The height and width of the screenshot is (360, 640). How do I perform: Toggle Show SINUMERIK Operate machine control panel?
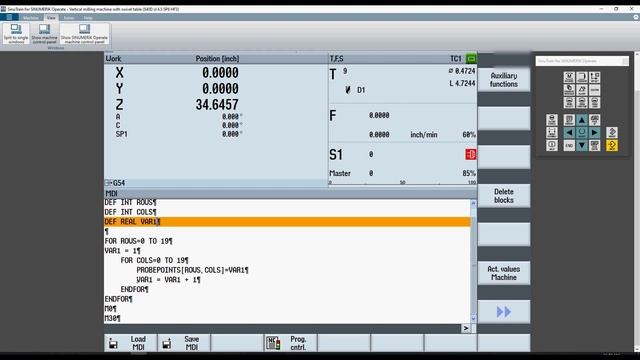click(x=84, y=33)
